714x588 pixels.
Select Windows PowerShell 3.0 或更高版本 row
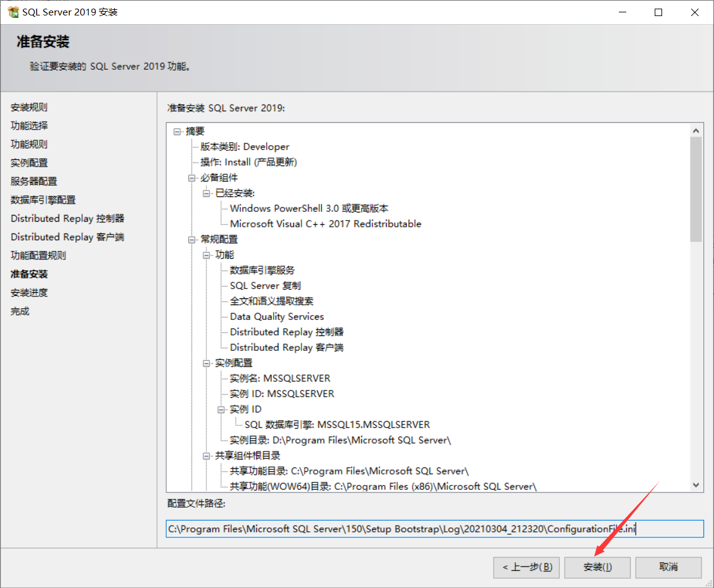tap(309, 209)
